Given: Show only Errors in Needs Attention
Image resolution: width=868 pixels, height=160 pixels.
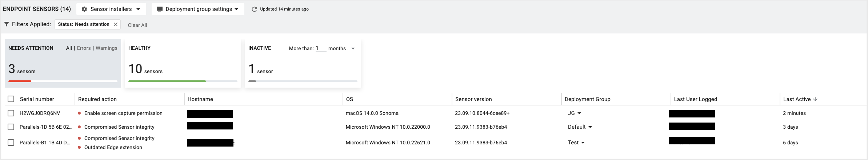Looking at the screenshot, I should (84, 48).
